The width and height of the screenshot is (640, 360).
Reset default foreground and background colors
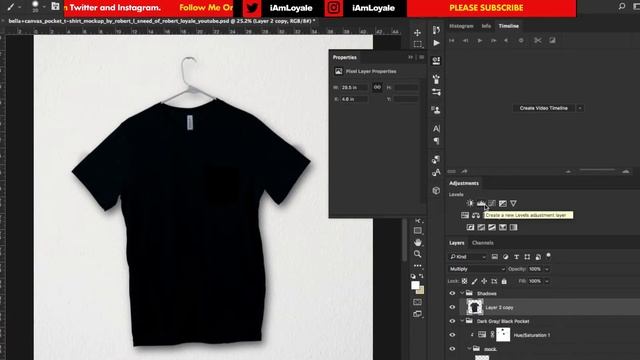[413, 276]
